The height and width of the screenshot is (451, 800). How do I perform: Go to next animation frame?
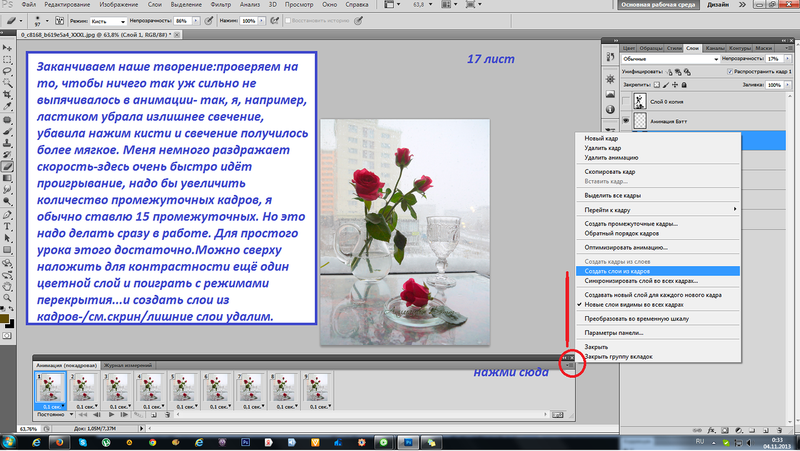pyautogui.click(x=123, y=415)
